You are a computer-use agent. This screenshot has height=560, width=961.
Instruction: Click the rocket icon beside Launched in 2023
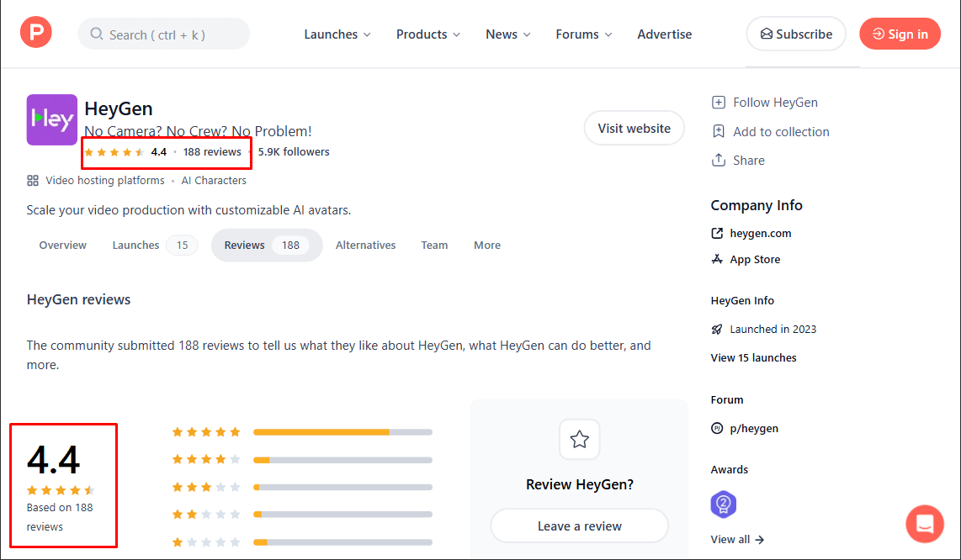pos(716,329)
